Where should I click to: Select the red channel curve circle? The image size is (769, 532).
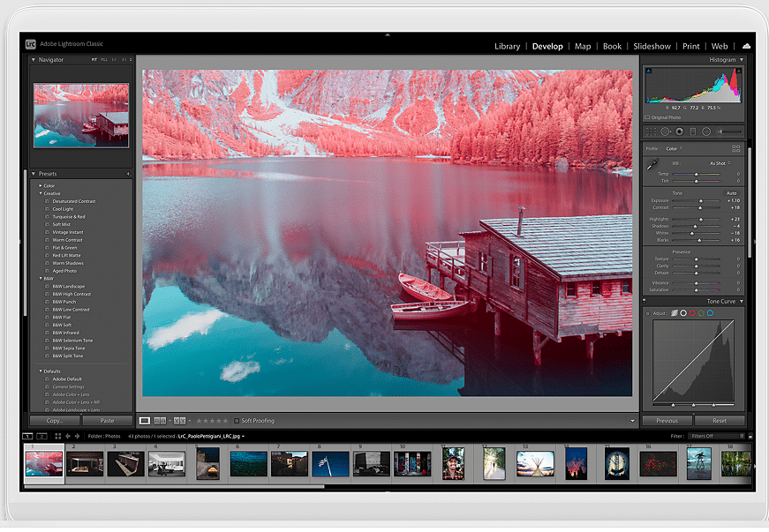692,313
